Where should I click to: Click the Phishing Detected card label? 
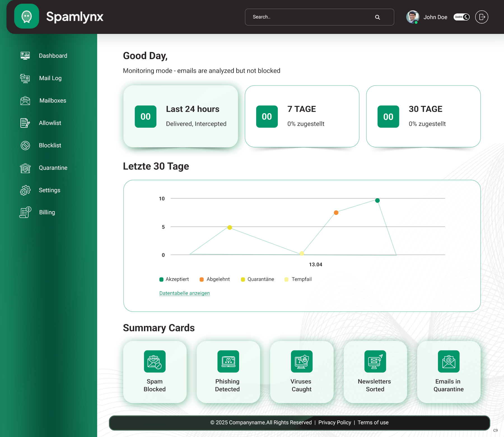coord(227,385)
